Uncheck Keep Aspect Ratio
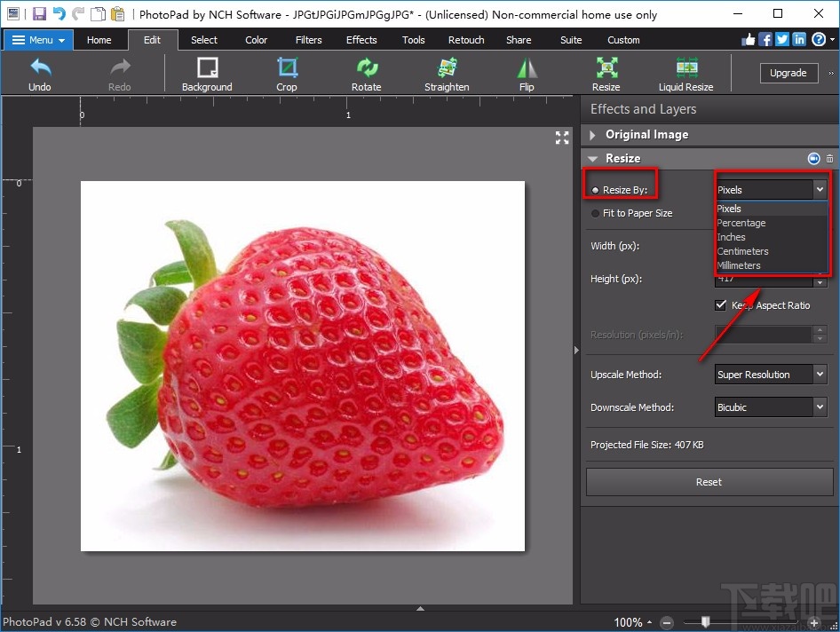Viewport: 840px width, 632px height. [721, 305]
